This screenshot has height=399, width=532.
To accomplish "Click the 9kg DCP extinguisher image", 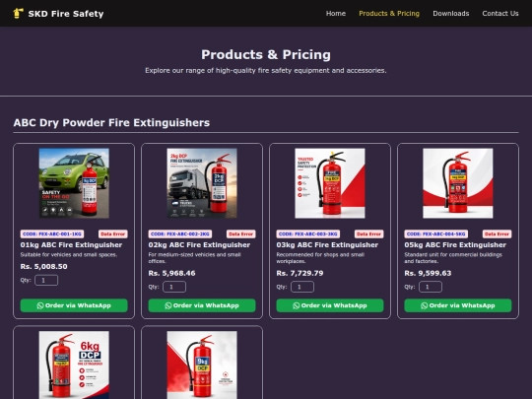I will (x=202, y=366).
